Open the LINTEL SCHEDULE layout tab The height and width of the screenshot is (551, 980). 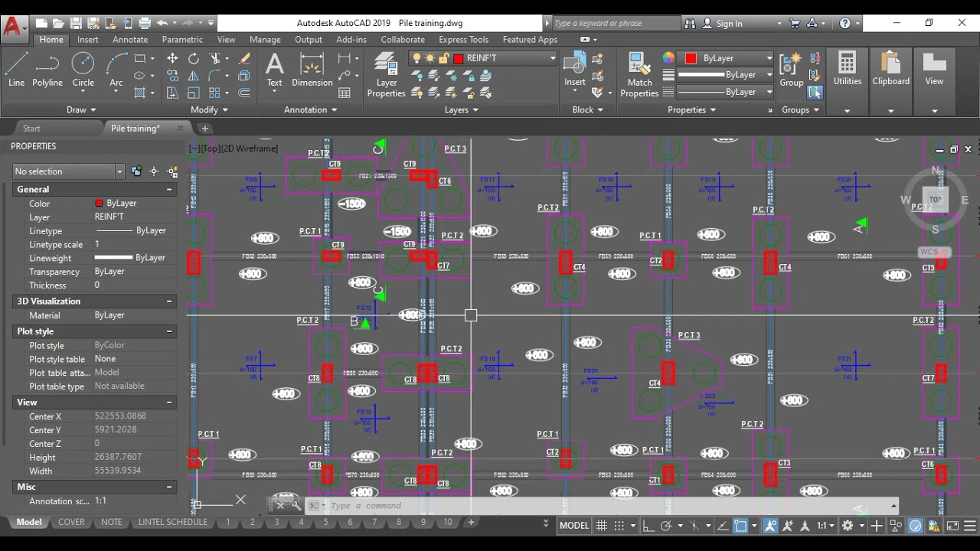pyautogui.click(x=172, y=522)
